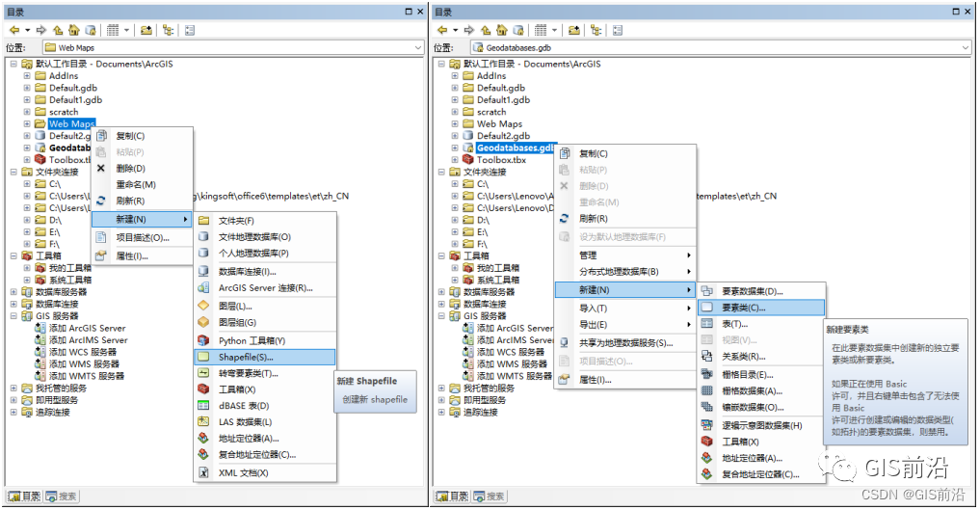The height and width of the screenshot is (510, 980).
Task: Go to Home folder in left catalog toolbar
Action: [74, 30]
